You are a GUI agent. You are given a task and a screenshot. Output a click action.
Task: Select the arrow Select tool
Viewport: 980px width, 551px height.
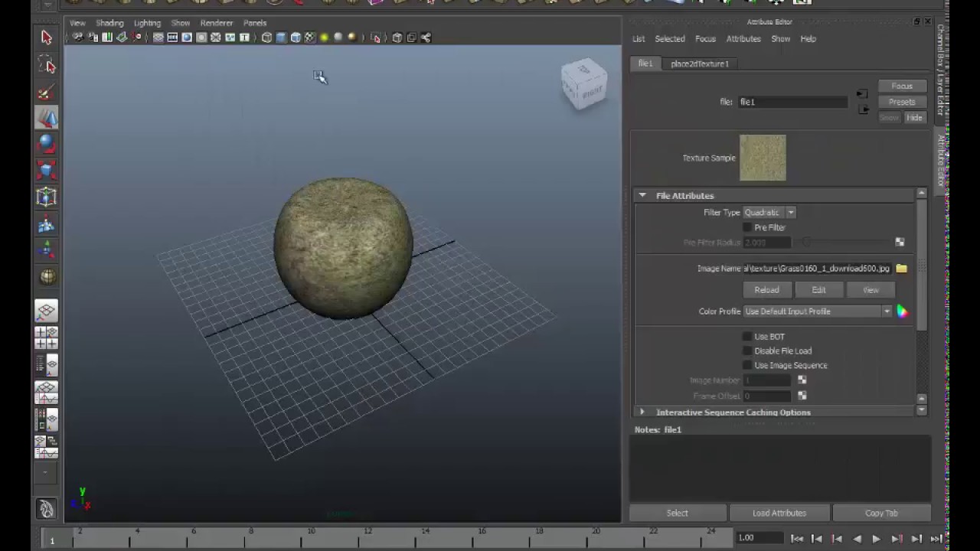pos(46,37)
